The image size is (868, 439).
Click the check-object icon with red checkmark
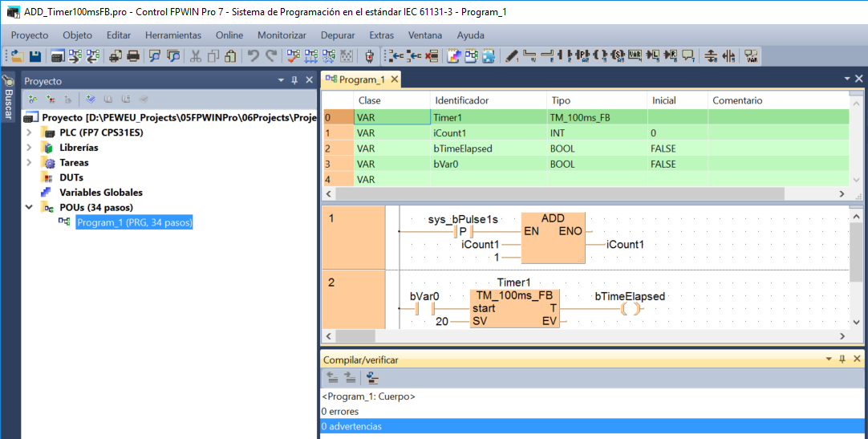(294, 56)
